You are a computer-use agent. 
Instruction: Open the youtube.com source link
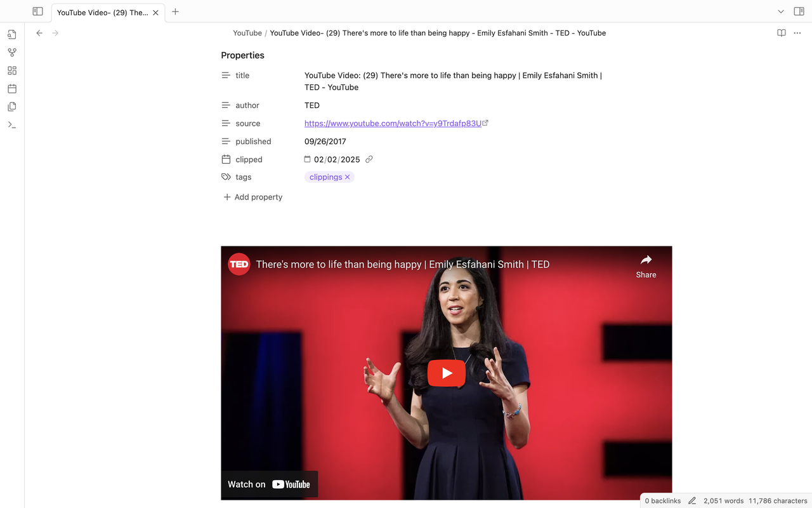(393, 123)
